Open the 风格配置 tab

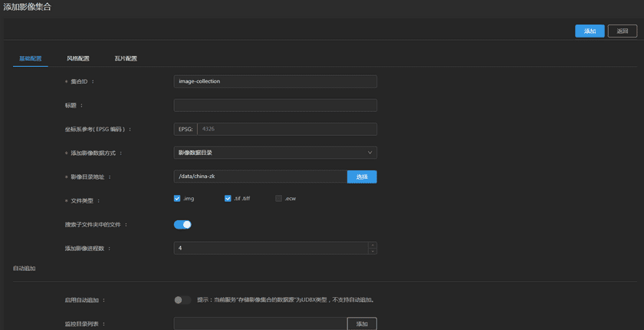point(78,58)
